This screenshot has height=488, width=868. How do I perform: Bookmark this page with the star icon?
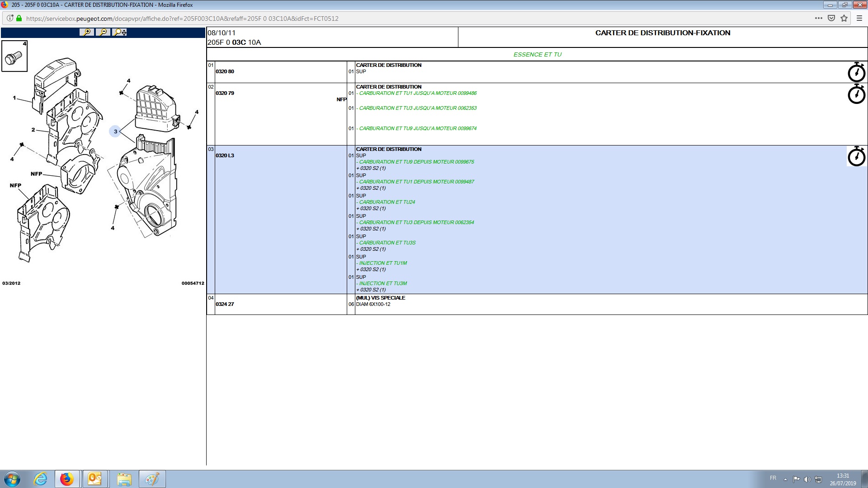(x=844, y=19)
